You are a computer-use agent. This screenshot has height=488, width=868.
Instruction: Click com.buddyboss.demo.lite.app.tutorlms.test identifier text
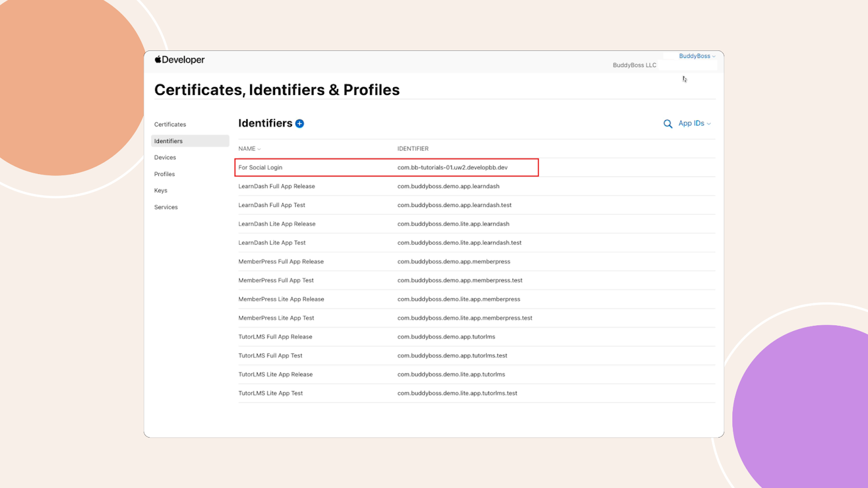click(457, 394)
